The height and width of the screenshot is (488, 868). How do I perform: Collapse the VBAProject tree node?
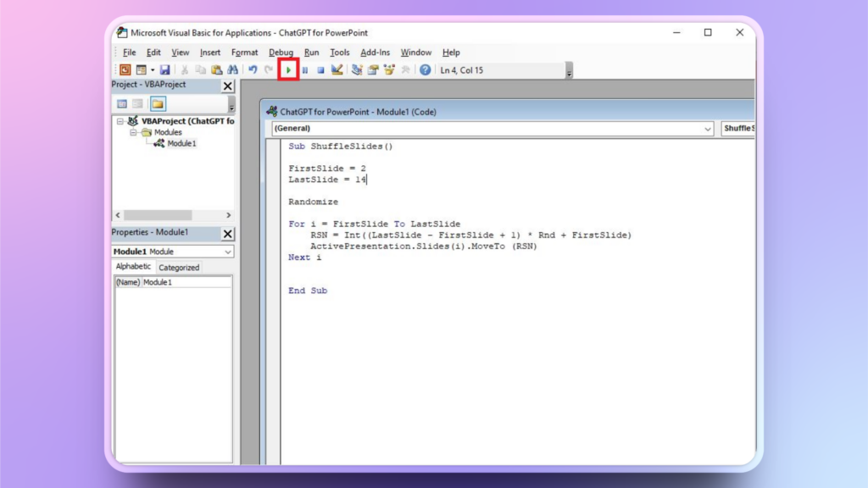coord(120,121)
